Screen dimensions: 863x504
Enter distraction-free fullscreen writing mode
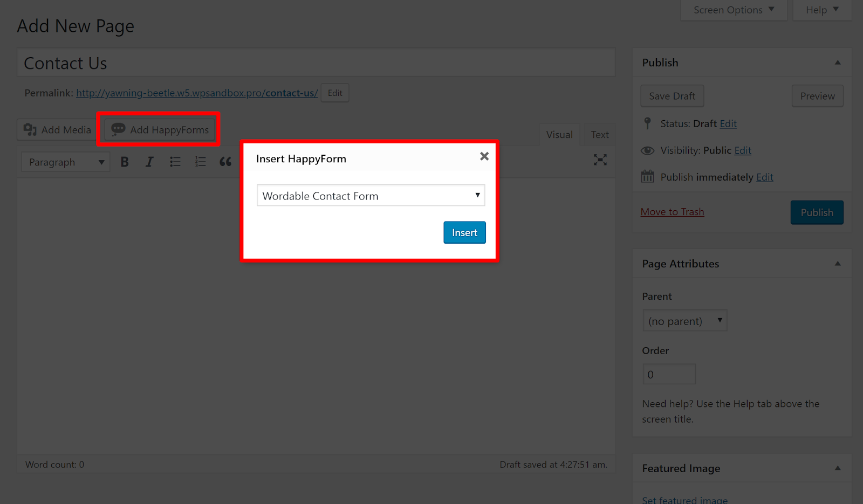(x=600, y=160)
